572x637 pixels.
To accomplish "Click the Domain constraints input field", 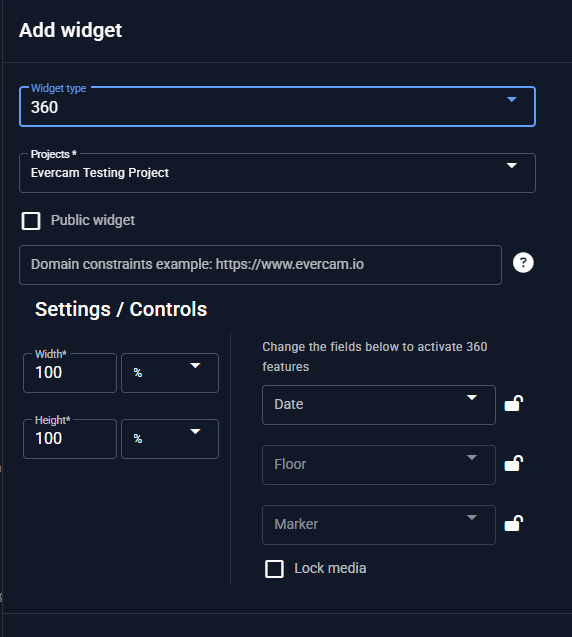I will pos(260,265).
